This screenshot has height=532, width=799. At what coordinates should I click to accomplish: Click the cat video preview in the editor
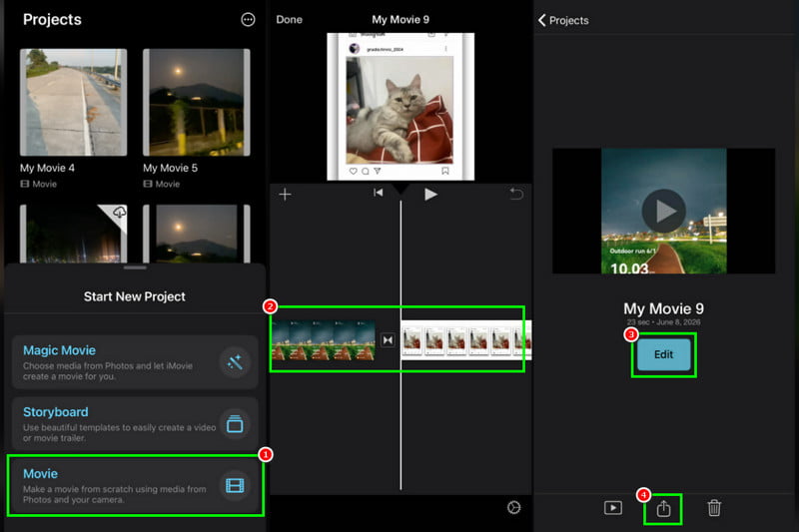click(x=400, y=107)
